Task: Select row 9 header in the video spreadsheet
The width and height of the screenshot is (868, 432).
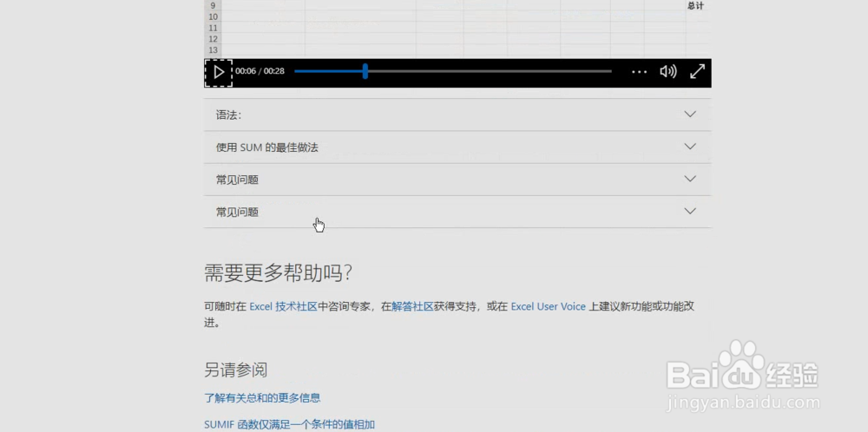Action: pos(214,5)
